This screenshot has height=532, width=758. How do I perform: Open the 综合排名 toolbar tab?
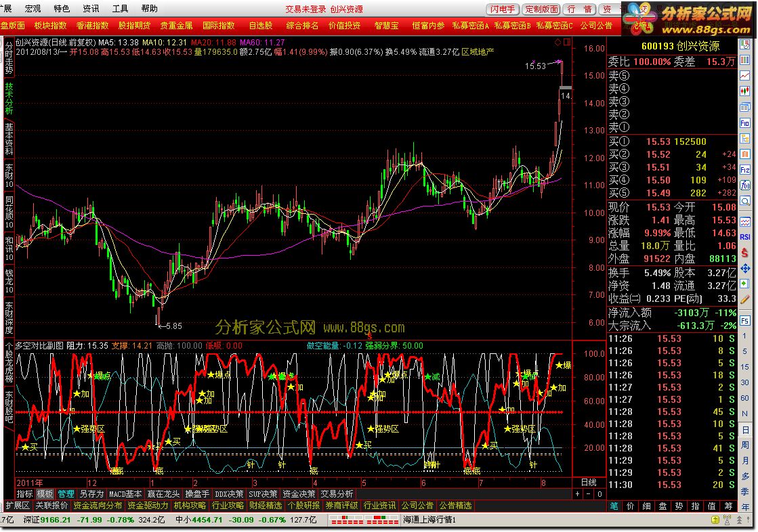(x=302, y=25)
